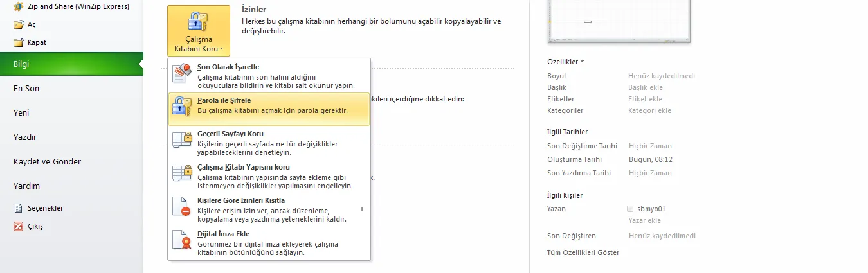The height and width of the screenshot is (273, 868).
Task: Toggle the checkbox next to sbmyo01
Action: click(x=630, y=209)
